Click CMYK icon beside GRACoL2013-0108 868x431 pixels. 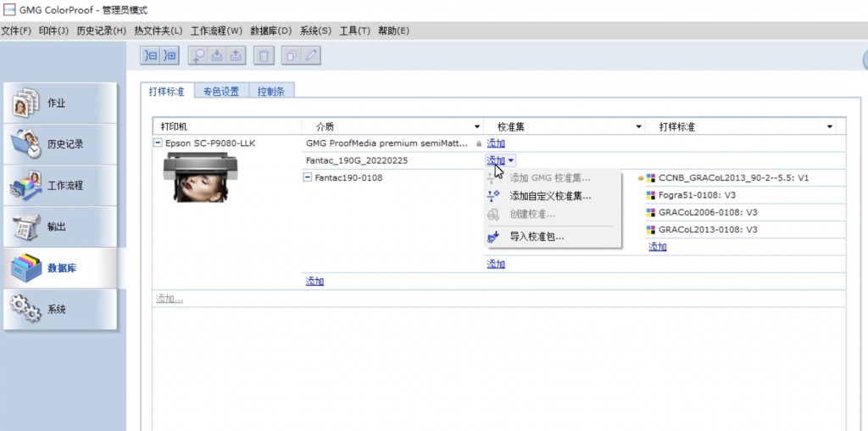[x=651, y=229]
